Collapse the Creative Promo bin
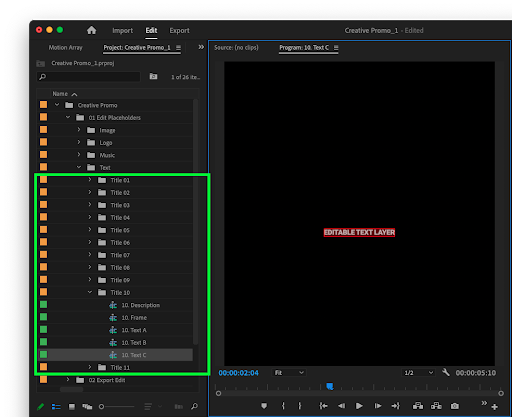The image size is (512, 417). (x=57, y=105)
